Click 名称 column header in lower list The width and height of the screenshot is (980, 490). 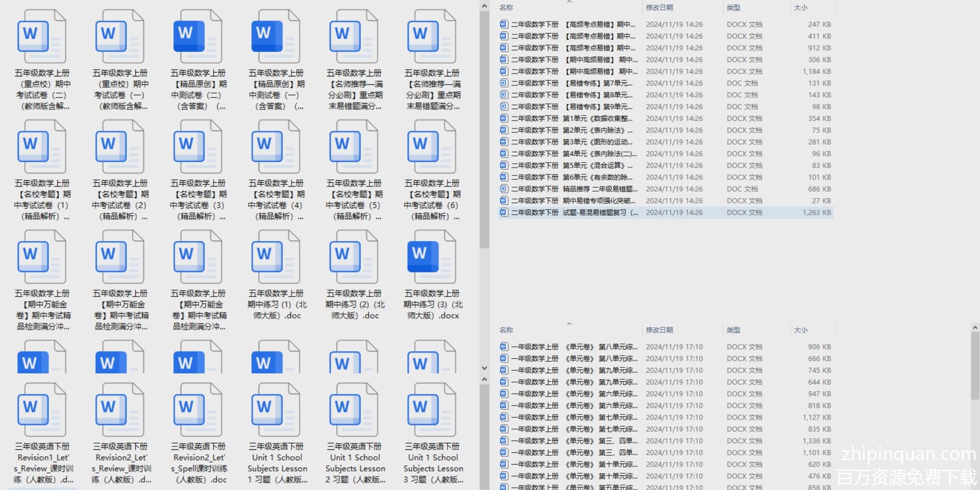(506, 330)
